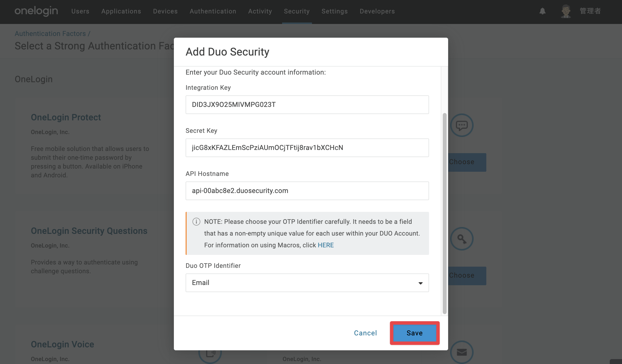The image size is (622, 364).
Task: Open the Email identifier combo box
Action: (x=307, y=283)
